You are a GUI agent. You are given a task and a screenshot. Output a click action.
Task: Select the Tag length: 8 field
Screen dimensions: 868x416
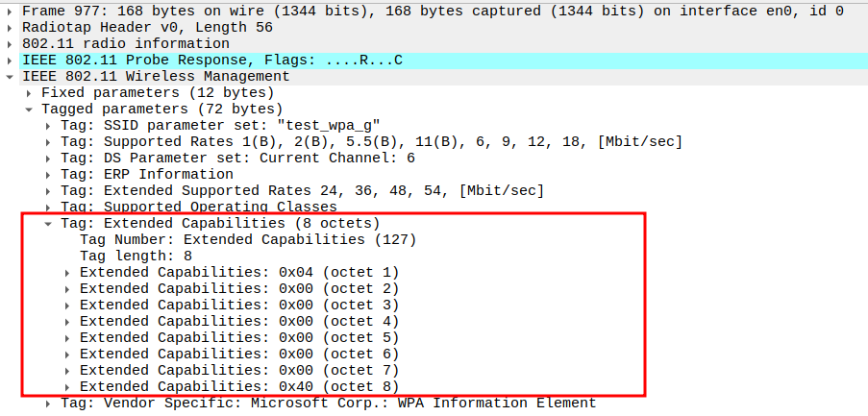(136, 256)
